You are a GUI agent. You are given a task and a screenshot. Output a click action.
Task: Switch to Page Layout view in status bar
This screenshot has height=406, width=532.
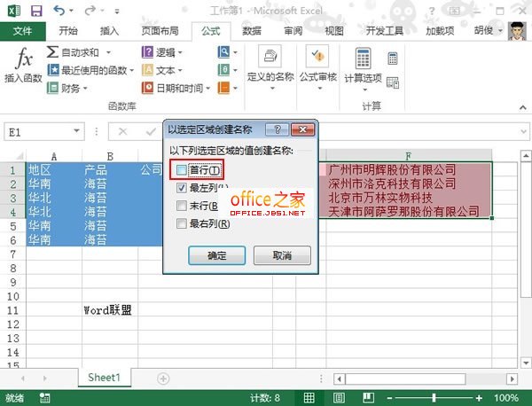(x=339, y=397)
